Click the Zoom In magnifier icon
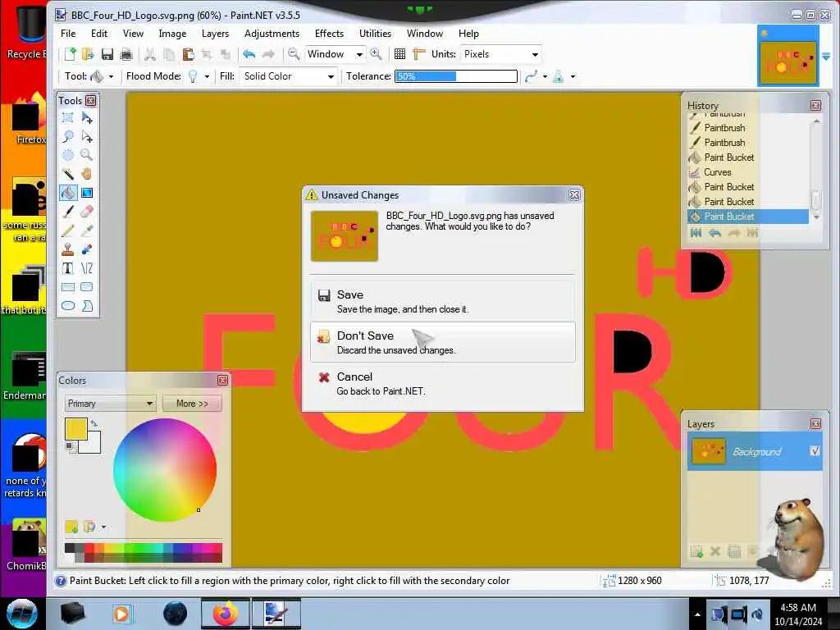This screenshot has height=630, width=840. pos(376,54)
